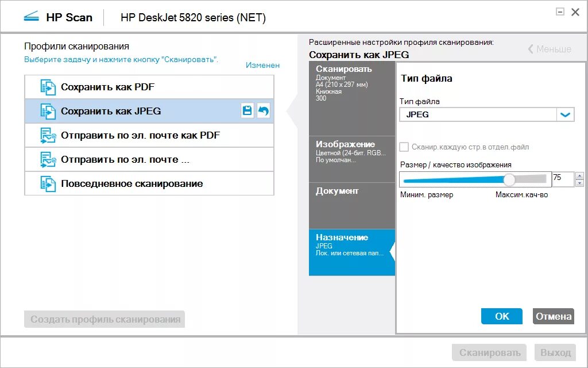Decrease quality value with the down stepper arrow
Viewport: 588px width, 368px height.
[x=580, y=183]
